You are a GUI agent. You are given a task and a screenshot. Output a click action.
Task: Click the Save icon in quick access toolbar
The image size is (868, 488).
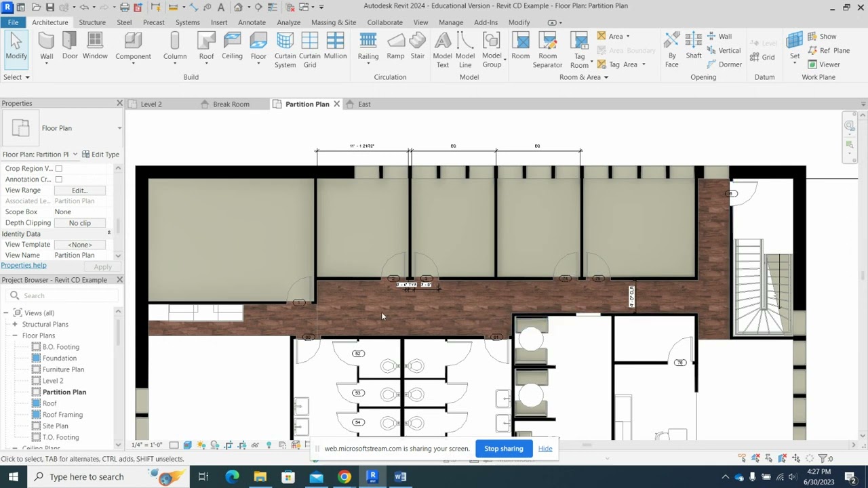coord(51,7)
